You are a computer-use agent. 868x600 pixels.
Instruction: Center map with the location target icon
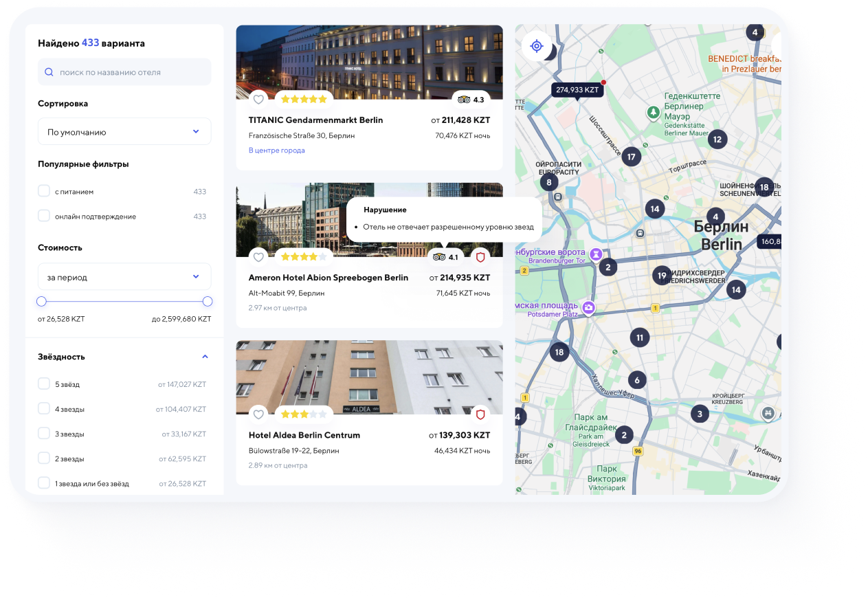[537, 47]
